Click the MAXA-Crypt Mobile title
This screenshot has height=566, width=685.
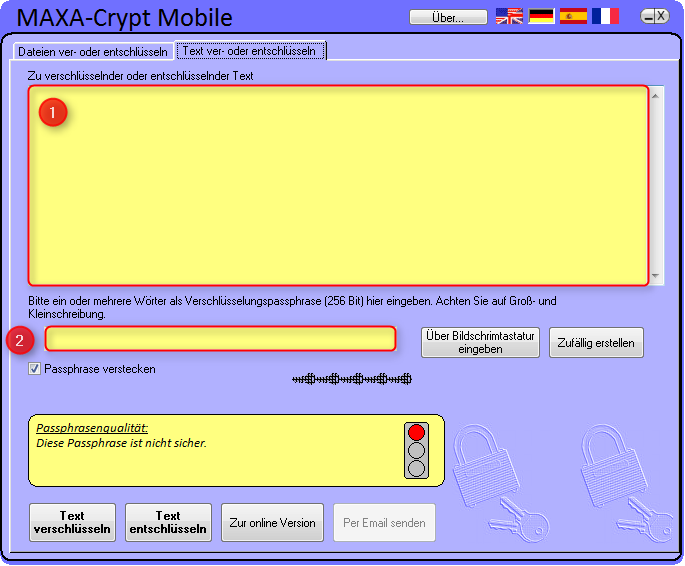coord(124,18)
